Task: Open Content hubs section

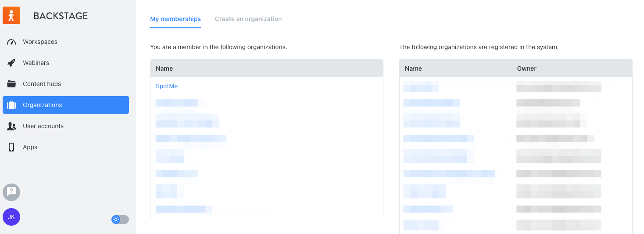Action: pos(66,84)
